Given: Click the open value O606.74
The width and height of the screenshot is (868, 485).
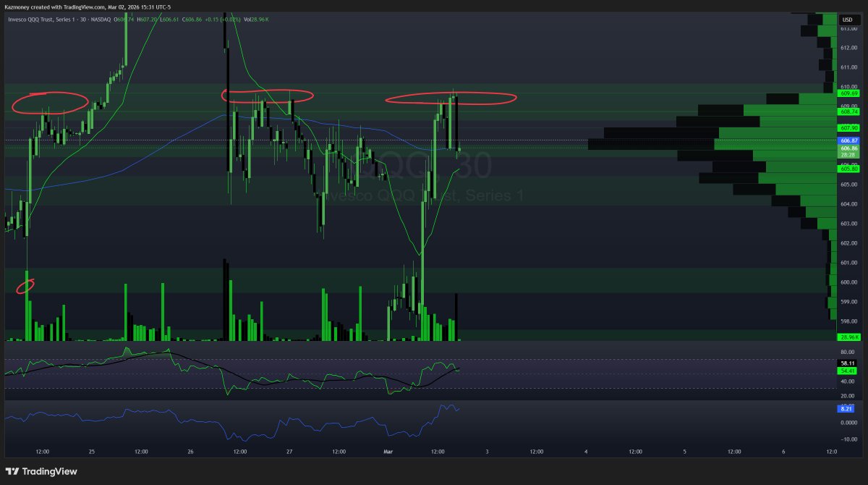Looking at the screenshot, I should coord(124,20).
